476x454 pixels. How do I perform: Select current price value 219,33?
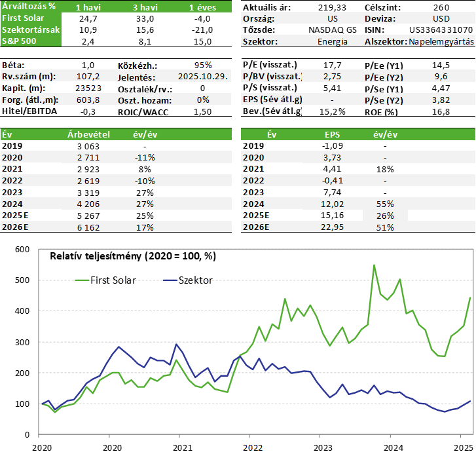[332, 8]
